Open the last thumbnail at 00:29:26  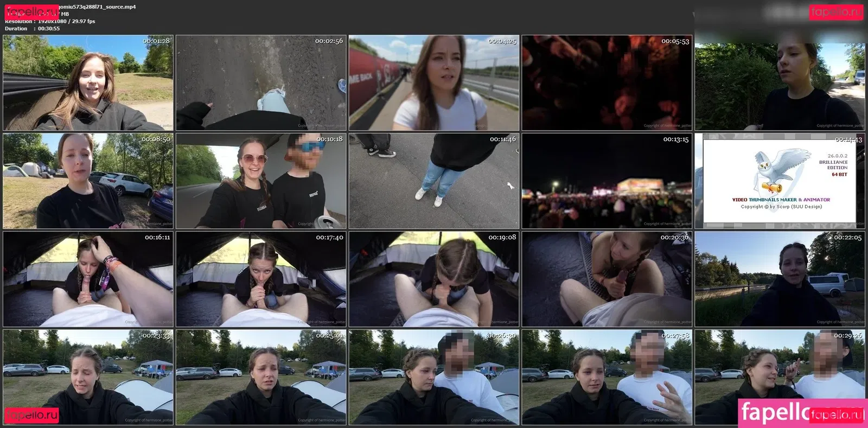780,369
